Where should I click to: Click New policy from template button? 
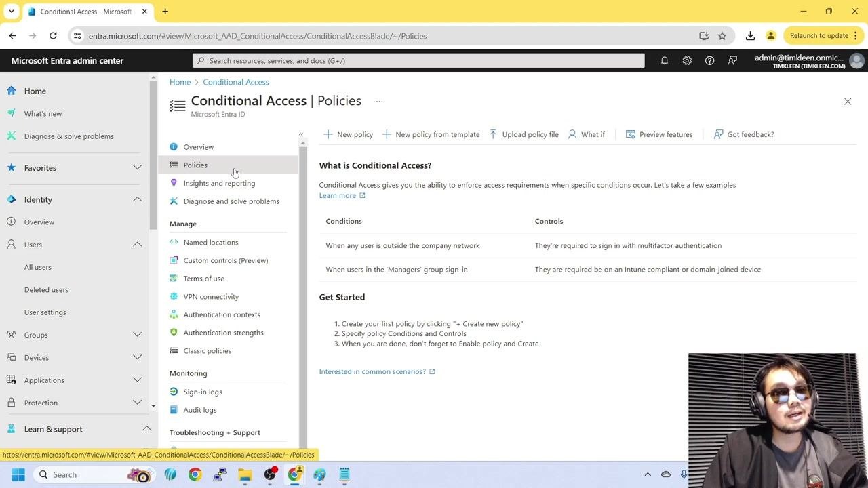point(431,134)
